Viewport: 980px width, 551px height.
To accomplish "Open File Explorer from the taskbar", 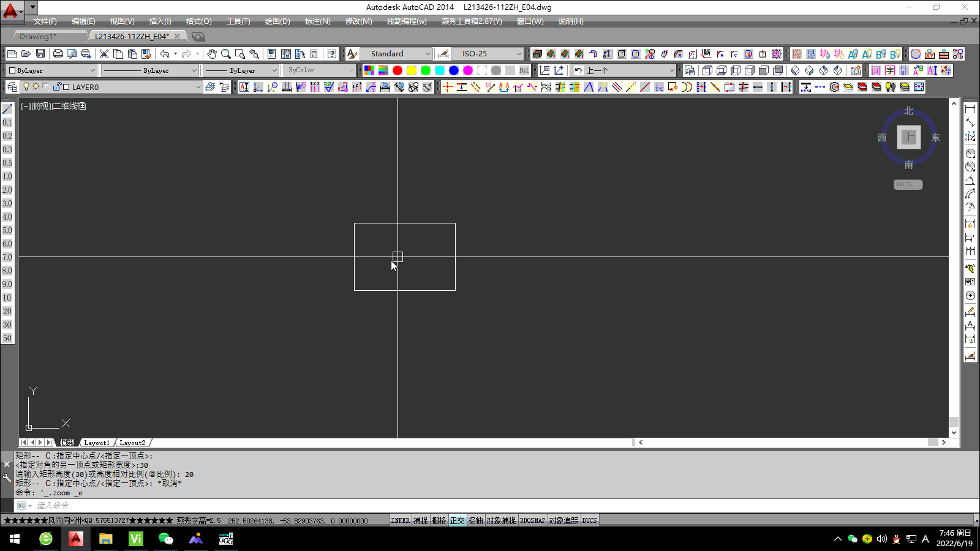I will (106, 539).
